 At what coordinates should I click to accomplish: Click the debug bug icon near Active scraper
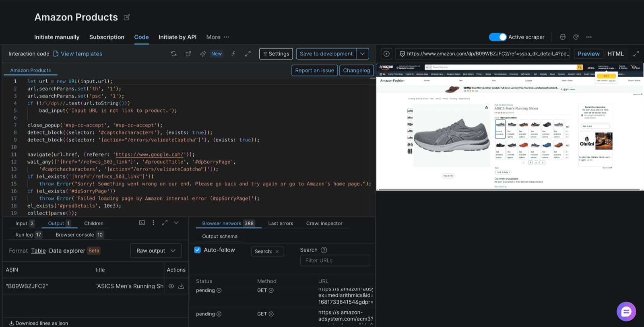pyautogui.click(x=563, y=37)
